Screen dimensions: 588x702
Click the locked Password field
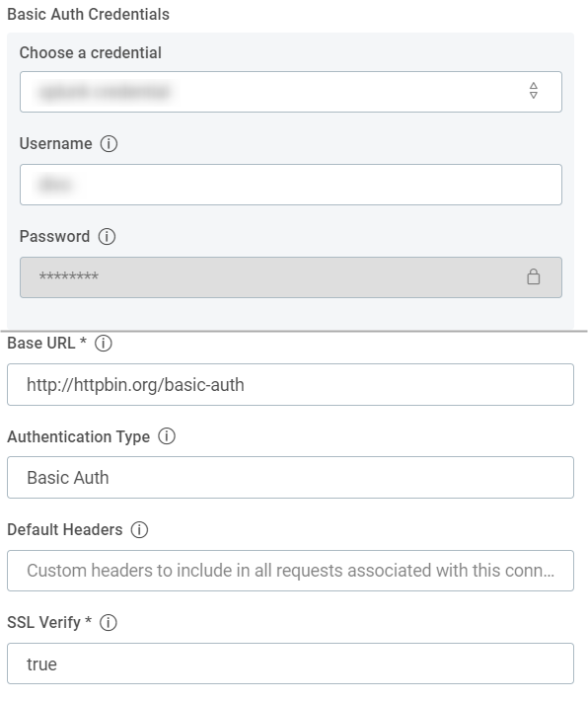pyautogui.click(x=291, y=277)
